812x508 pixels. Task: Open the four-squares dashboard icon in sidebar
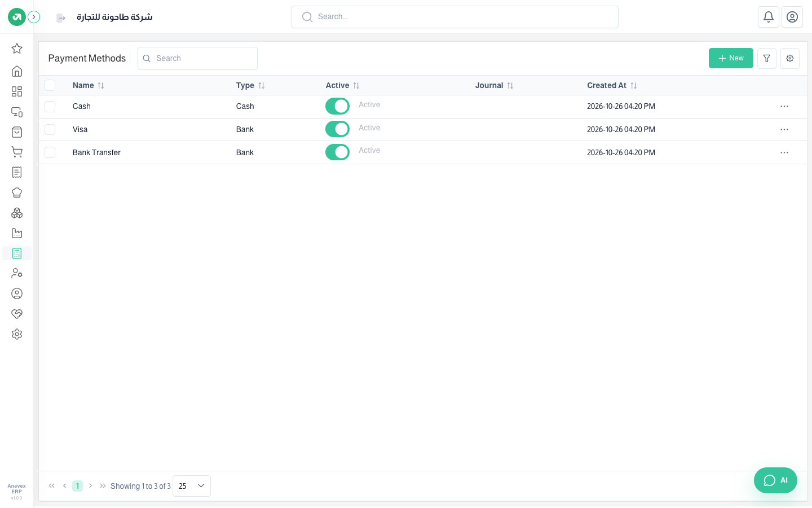[17, 91]
